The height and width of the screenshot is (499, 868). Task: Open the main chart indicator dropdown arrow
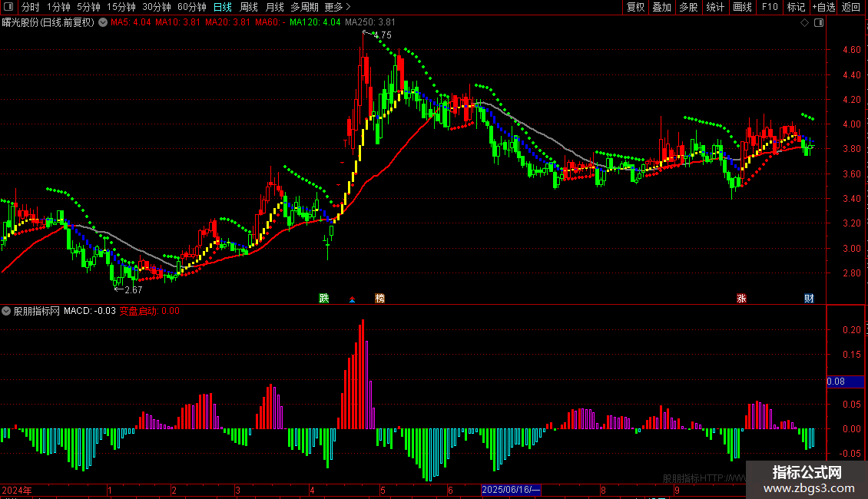click(103, 23)
